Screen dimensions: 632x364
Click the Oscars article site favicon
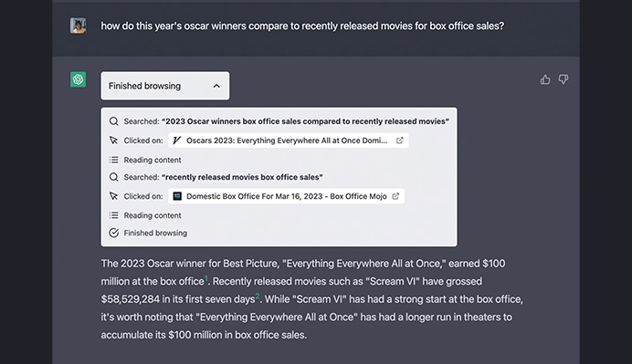tap(176, 140)
